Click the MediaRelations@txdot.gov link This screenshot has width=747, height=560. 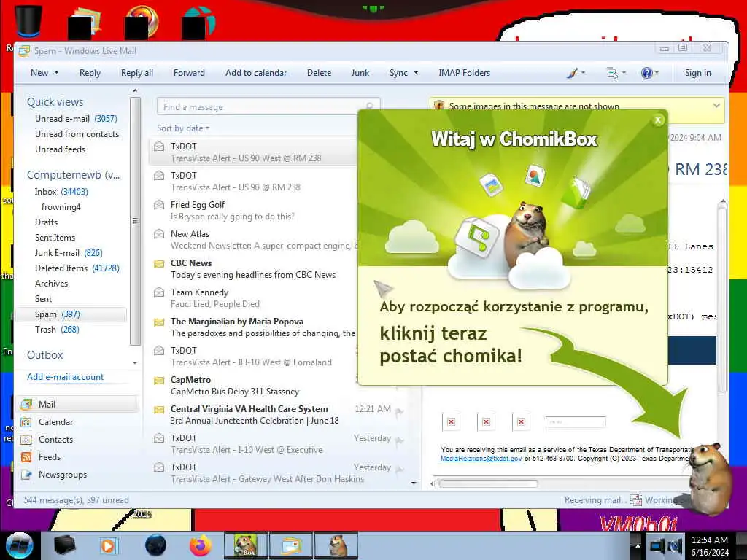pos(481,459)
